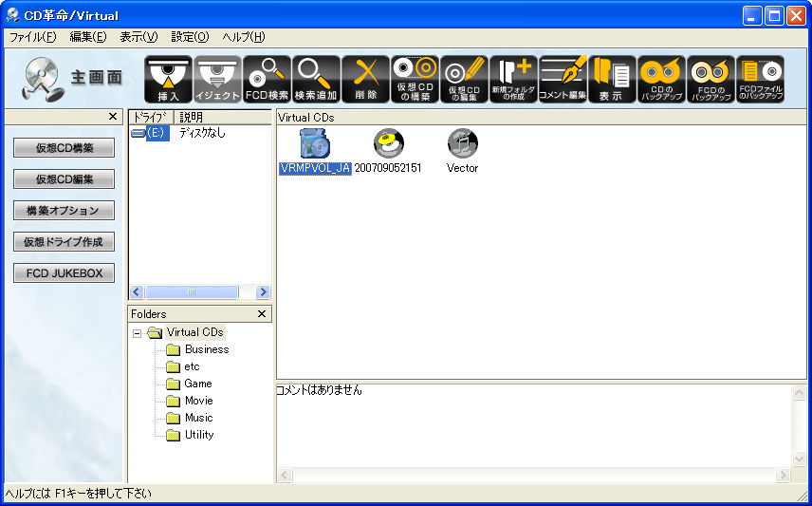Image resolution: width=812 pixels, height=506 pixels.
Task: Click the 仮想CD構築 side button
Action: click(x=65, y=148)
